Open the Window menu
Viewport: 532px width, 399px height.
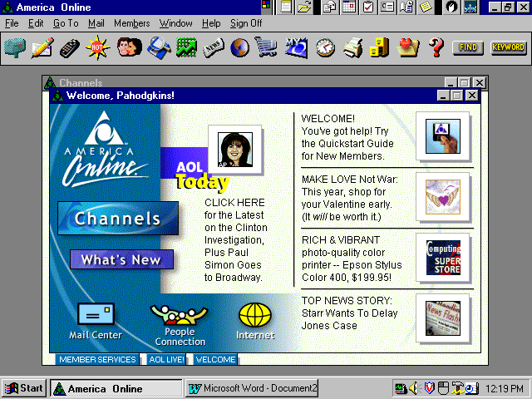coord(175,23)
